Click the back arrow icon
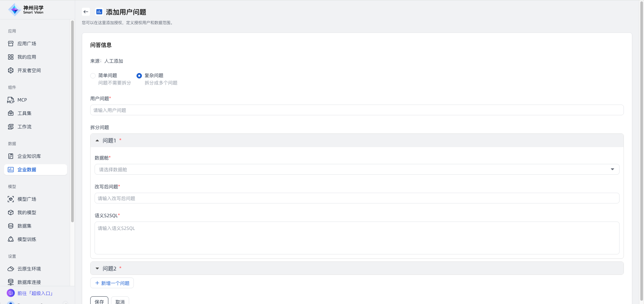 click(86, 12)
